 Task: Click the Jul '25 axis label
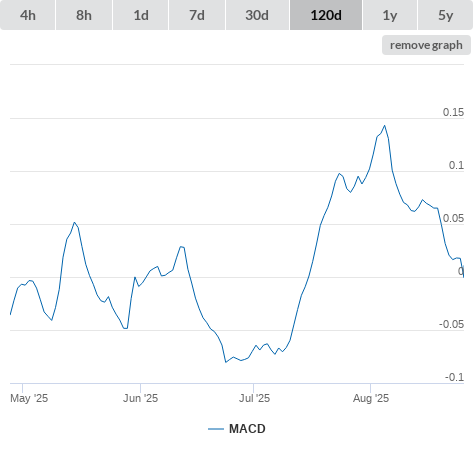254,398
